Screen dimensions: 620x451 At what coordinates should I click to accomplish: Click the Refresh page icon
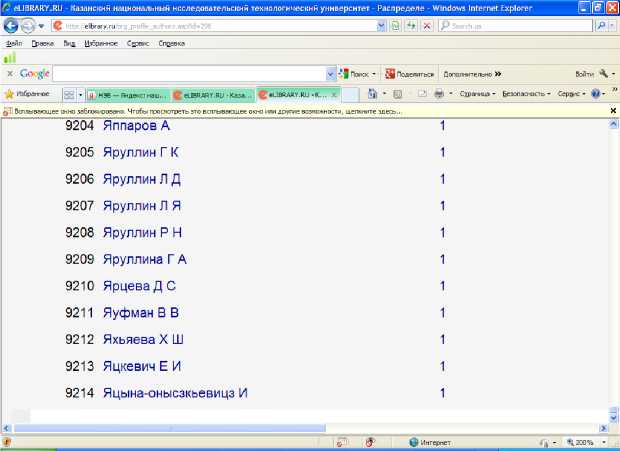click(410, 26)
